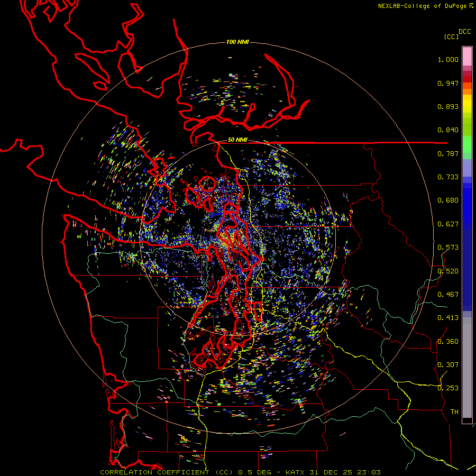Select the 0.467 scale value

448,295
